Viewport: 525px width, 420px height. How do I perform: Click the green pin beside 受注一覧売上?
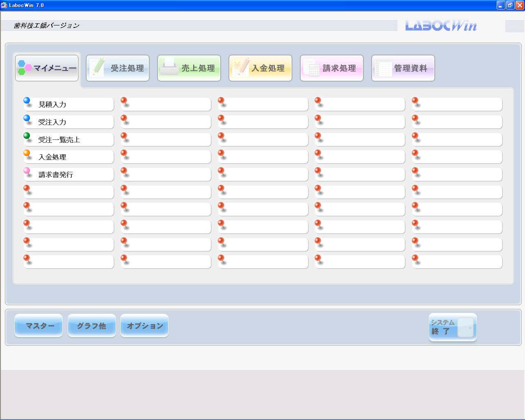pyautogui.click(x=27, y=136)
